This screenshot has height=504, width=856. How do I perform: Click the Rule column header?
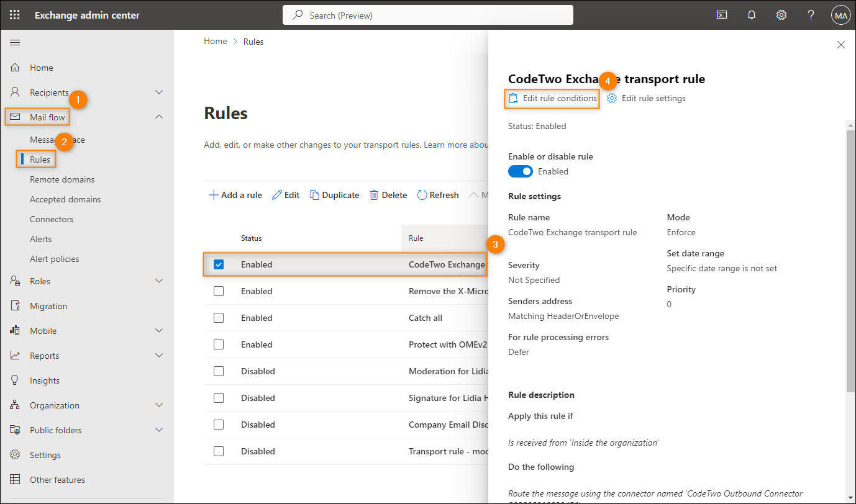pos(416,238)
